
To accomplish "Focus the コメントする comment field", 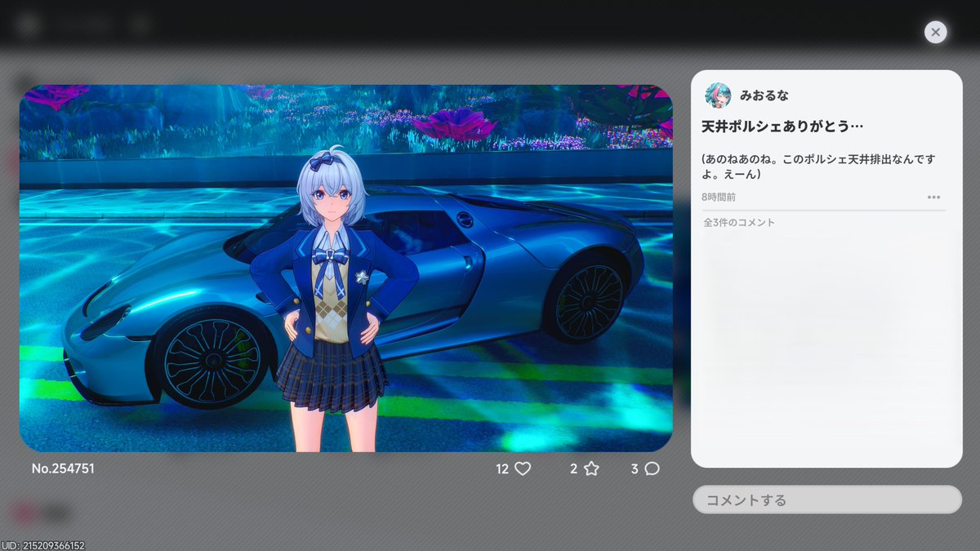I will (x=827, y=500).
